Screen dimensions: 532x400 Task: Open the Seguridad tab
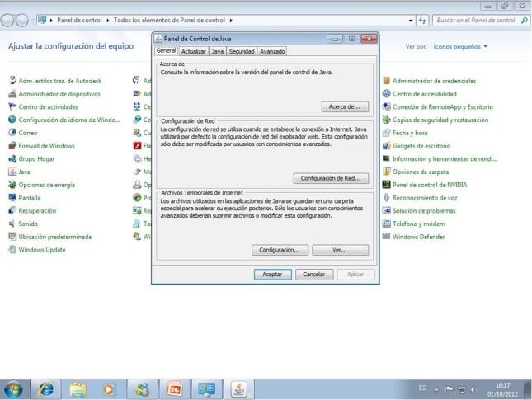[x=242, y=52]
